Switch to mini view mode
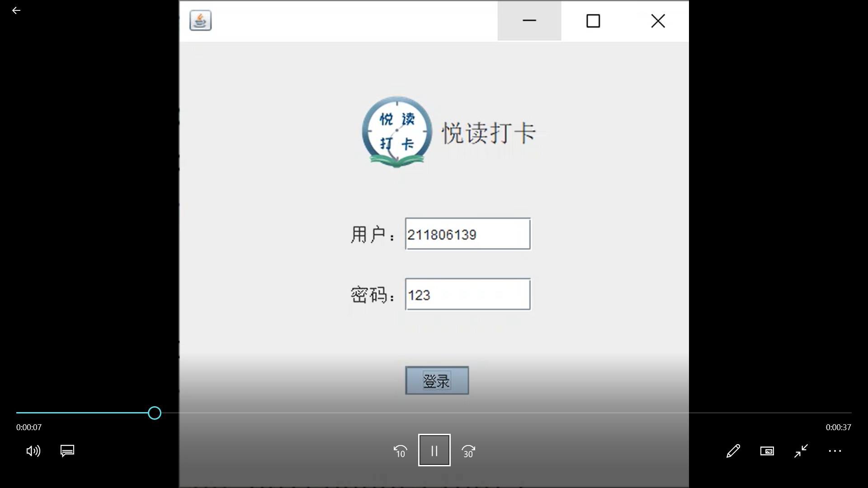This screenshot has height=488, width=868. click(767, 451)
